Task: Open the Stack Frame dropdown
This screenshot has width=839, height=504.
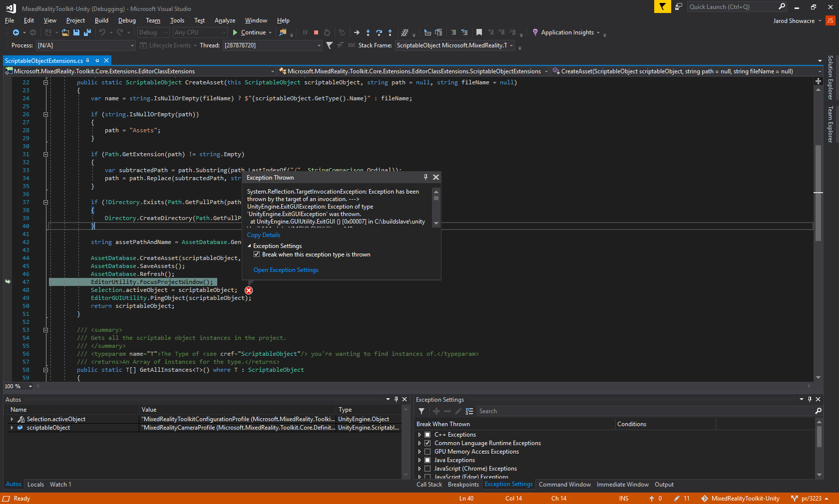Action: click(511, 45)
